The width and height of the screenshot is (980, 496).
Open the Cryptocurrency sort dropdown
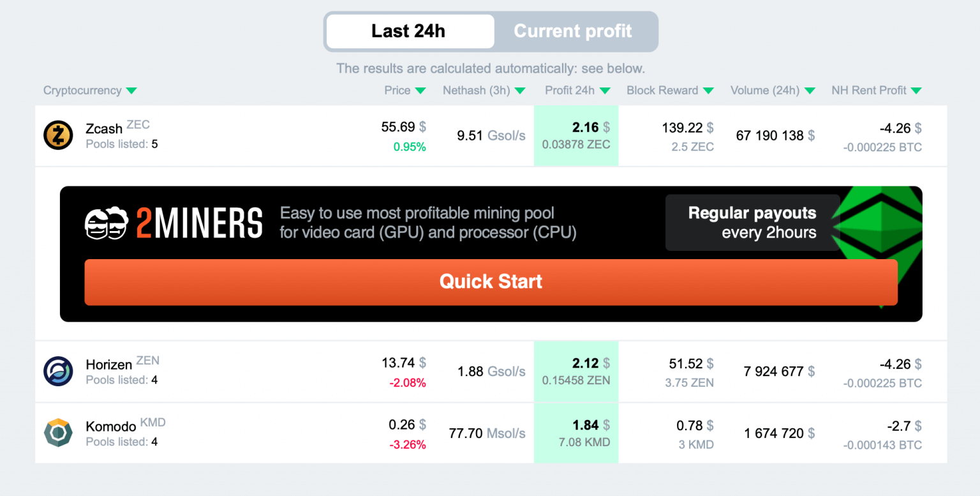click(132, 91)
